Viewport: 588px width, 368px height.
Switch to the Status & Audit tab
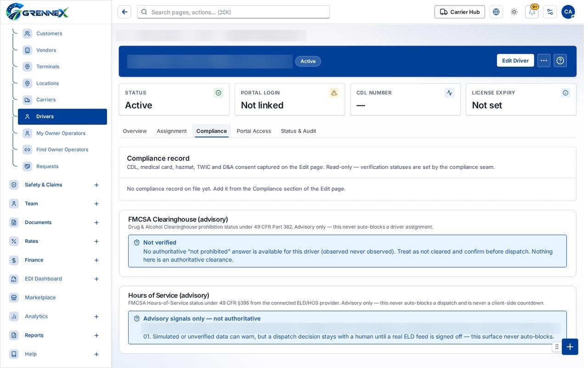(x=298, y=131)
